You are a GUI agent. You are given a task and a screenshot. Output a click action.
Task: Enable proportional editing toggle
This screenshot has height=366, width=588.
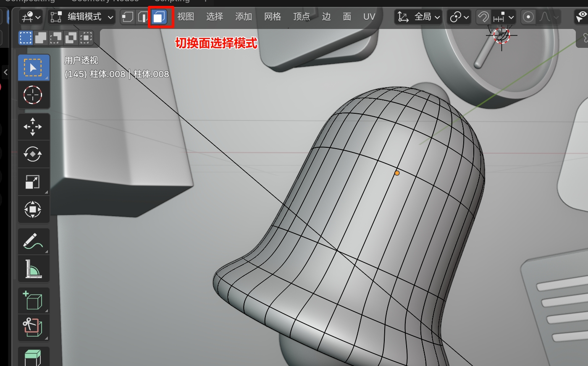pos(528,17)
